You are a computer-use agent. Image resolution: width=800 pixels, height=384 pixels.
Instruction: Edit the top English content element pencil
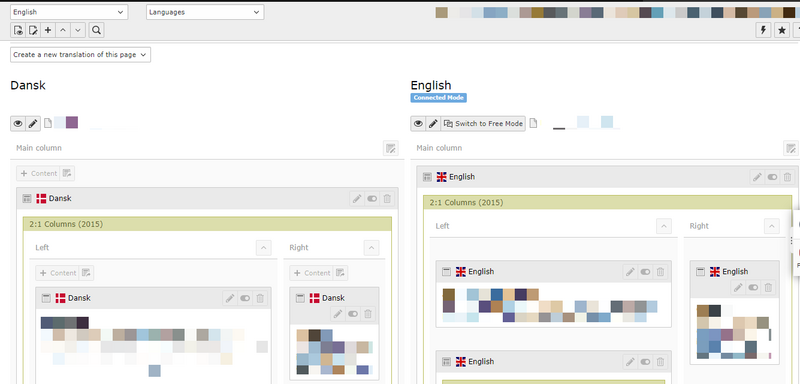coord(758,177)
